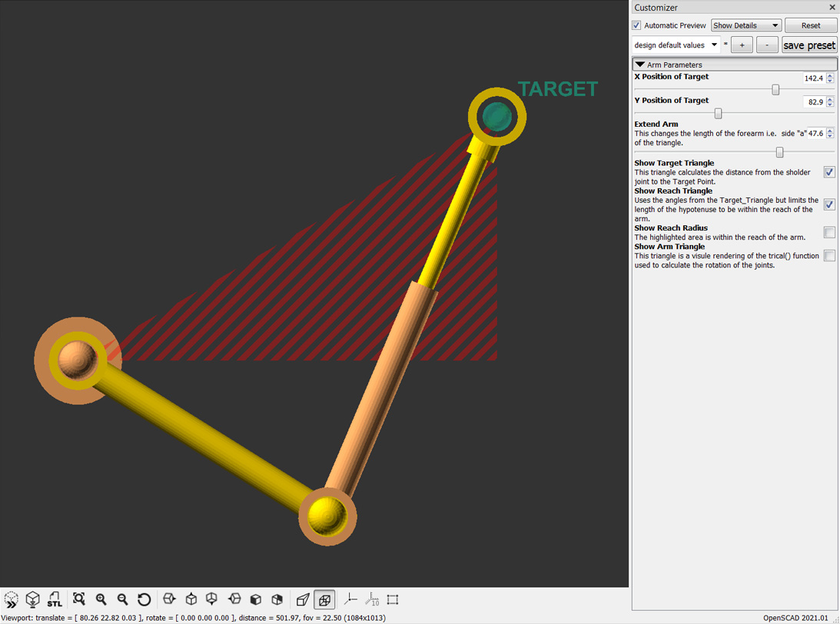Switch to the Top view cube icon
Screen dimensions: 840x624
pyautogui.click(x=191, y=599)
